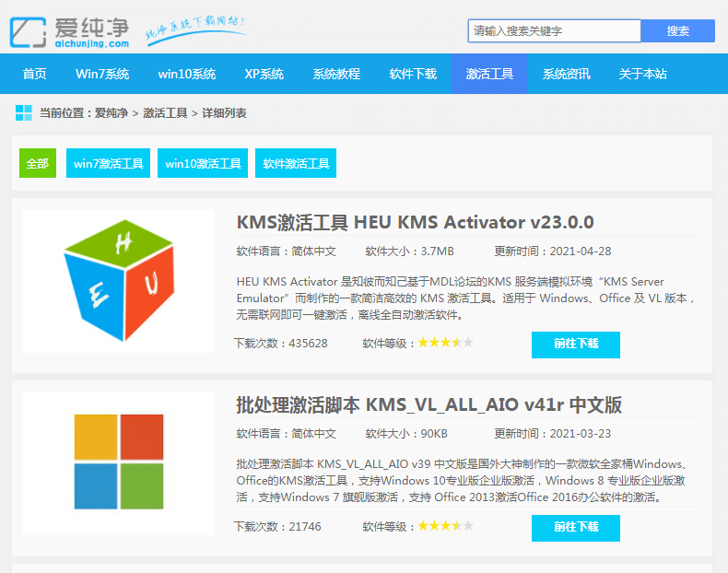The image size is (728, 573).
Task: Click the blue windows icon beside 当前位置
Action: click(24, 113)
